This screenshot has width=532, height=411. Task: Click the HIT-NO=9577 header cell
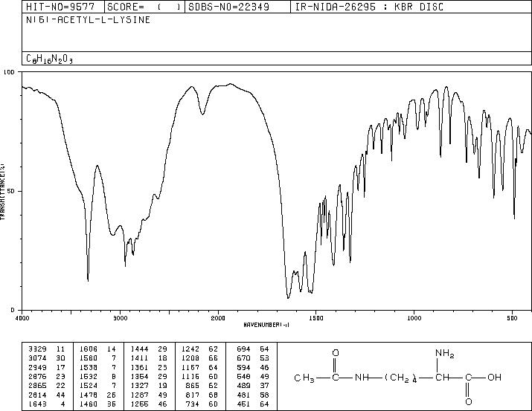click(x=63, y=7)
